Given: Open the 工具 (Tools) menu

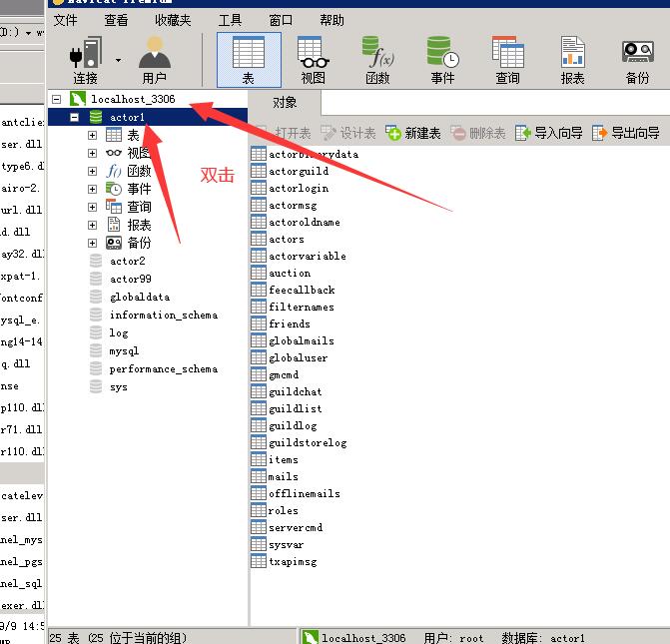Looking at the screenshot, I should (230, 20).
